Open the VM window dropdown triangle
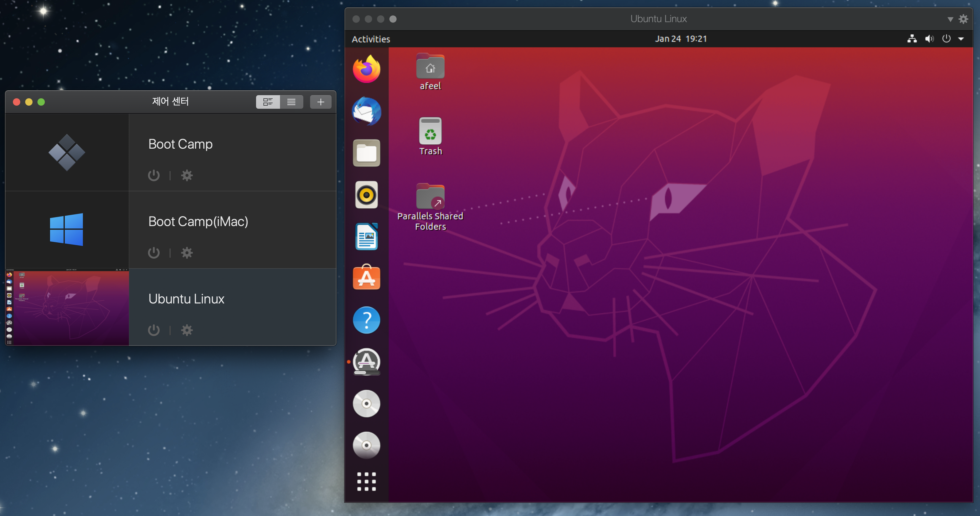Screen dimensions: 980x516 pyautogui.click(x=950, y=19)
